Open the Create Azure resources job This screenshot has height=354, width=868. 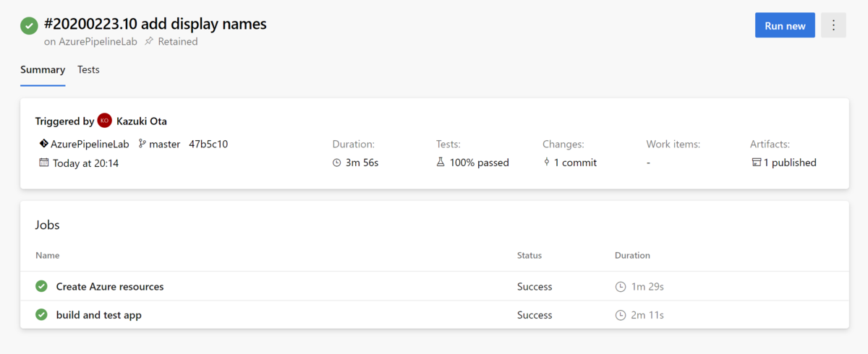coord(110,287)
